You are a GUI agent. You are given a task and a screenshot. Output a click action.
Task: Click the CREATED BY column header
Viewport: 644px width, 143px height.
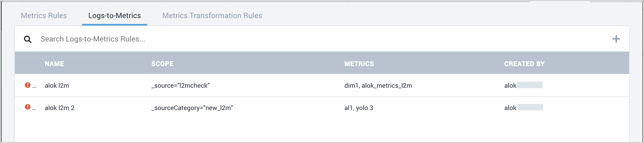point(524,64)
